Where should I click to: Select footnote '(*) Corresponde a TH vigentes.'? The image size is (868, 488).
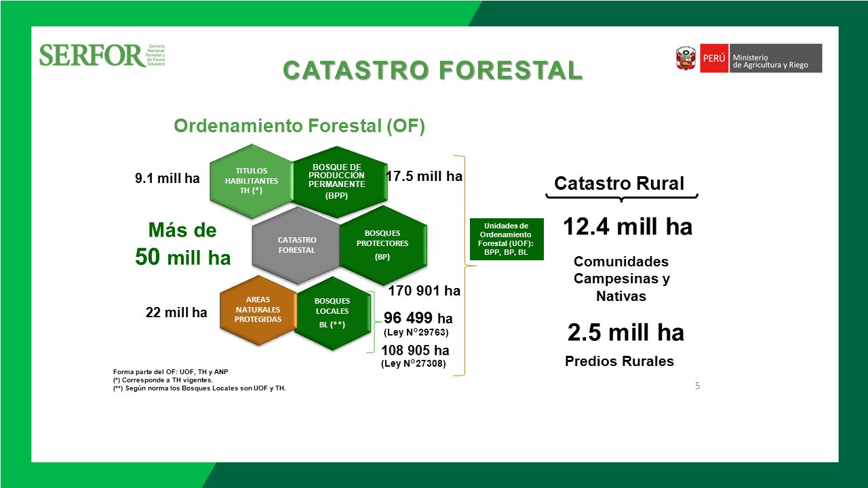pos(163,380)
